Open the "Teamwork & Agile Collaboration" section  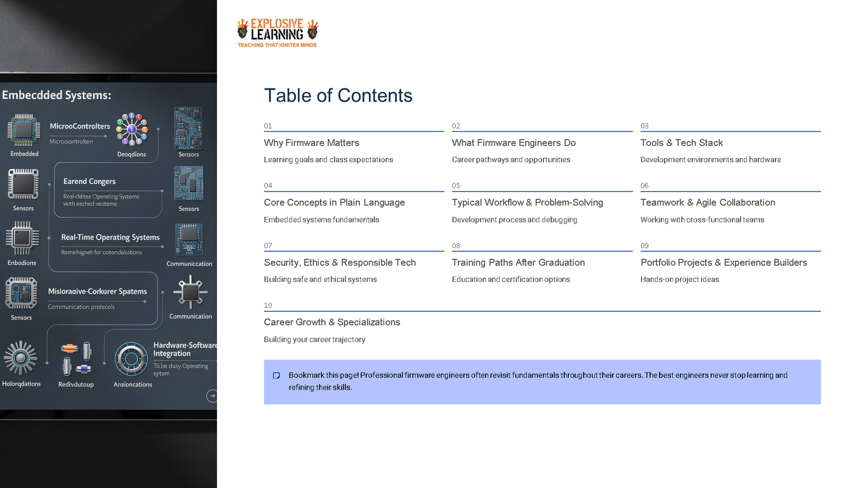(707, 202)
